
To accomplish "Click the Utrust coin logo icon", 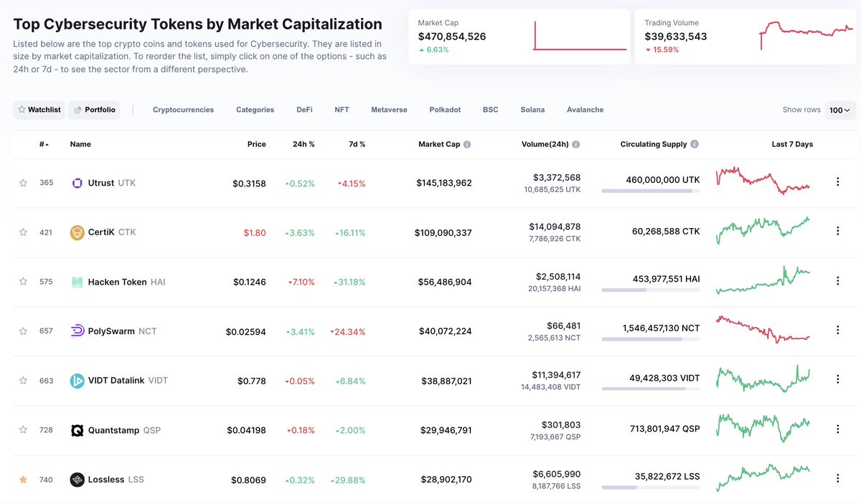I will pos(77,183).
